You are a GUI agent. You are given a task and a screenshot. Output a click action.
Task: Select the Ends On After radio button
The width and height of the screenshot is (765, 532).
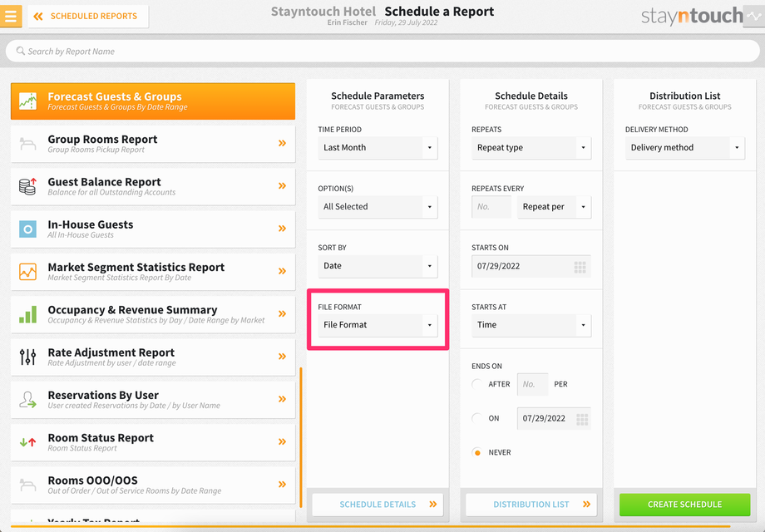tap(477, 384)
